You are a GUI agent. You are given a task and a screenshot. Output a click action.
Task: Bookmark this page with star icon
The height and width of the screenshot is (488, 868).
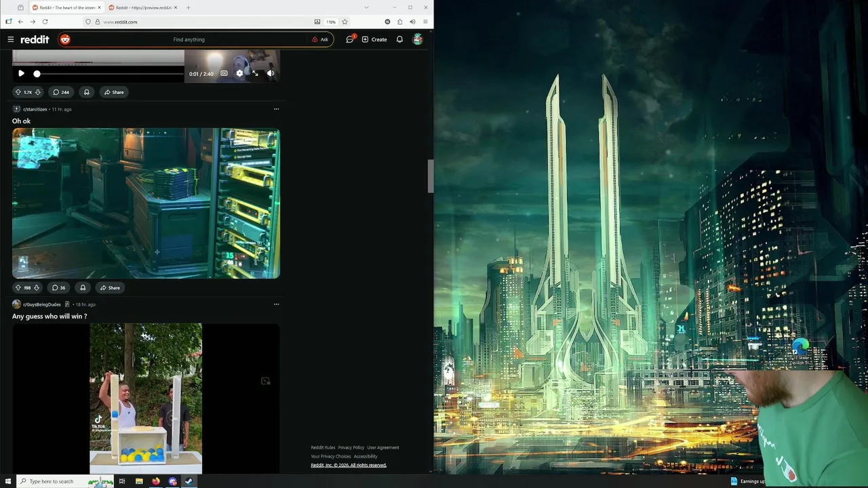[344, 22]
